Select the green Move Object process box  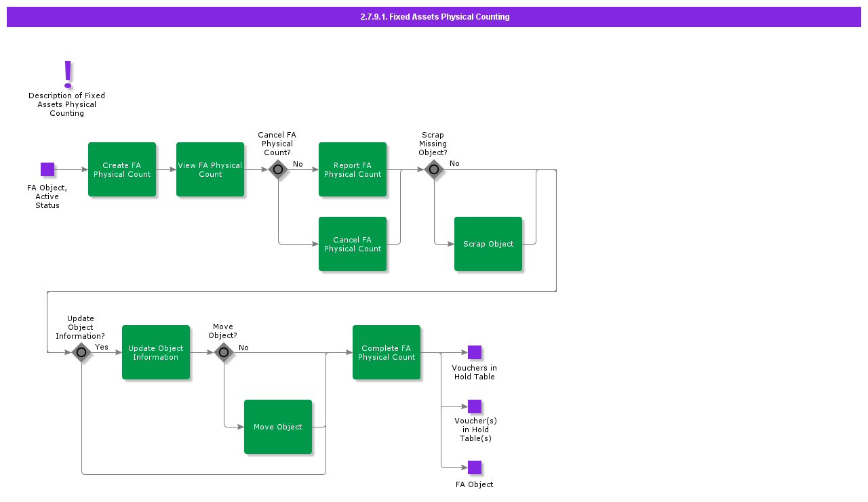click(x=278, y=427)
